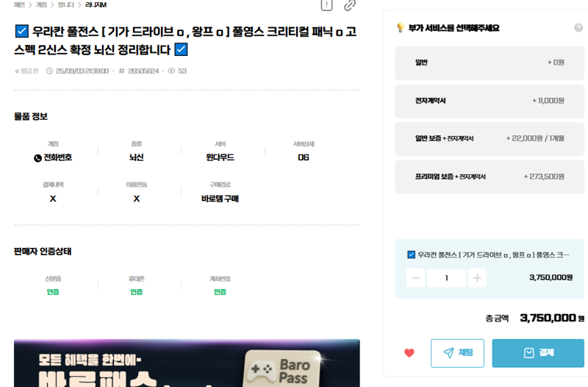Choose 프리미엄 보증 +273,500원 option
The height and width of the screenshot is (387, 588).
click(490, 177)
